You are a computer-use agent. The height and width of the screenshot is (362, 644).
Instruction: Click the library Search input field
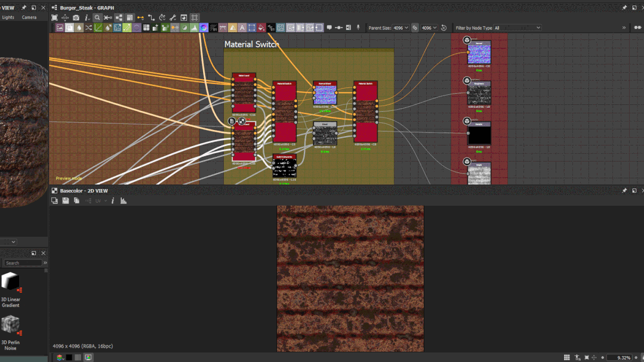click(x=23, y=262)
